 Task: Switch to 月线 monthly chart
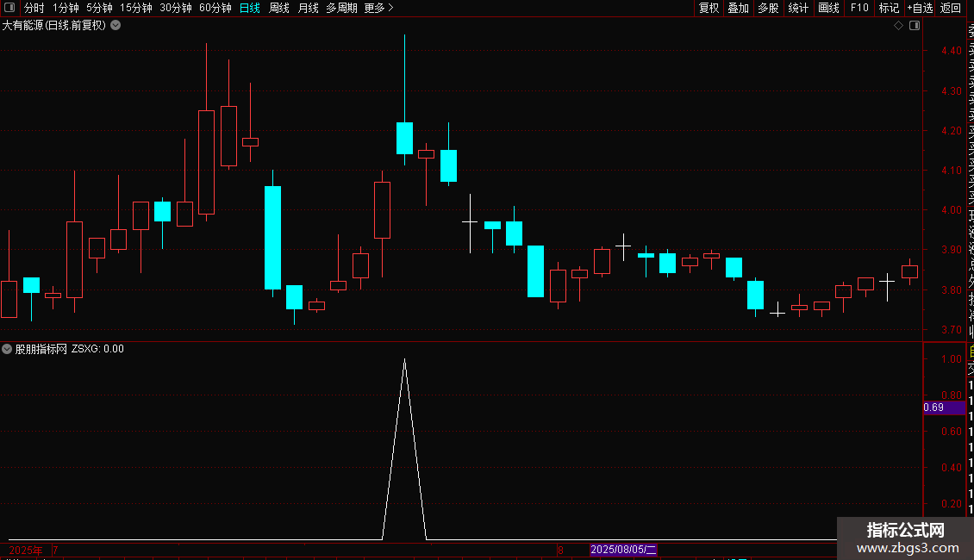point(308,8)
